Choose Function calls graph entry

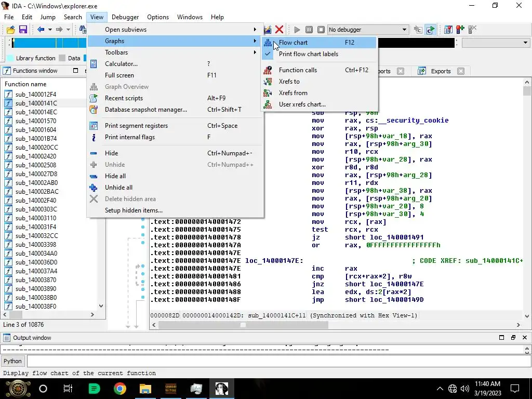pos(319,70)
